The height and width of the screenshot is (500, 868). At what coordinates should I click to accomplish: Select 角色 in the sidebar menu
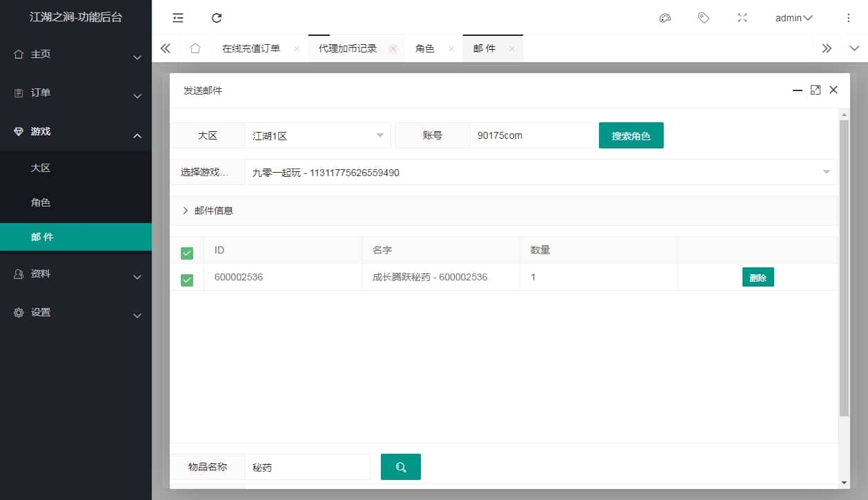pyautogui.click(x=41, y=203)
